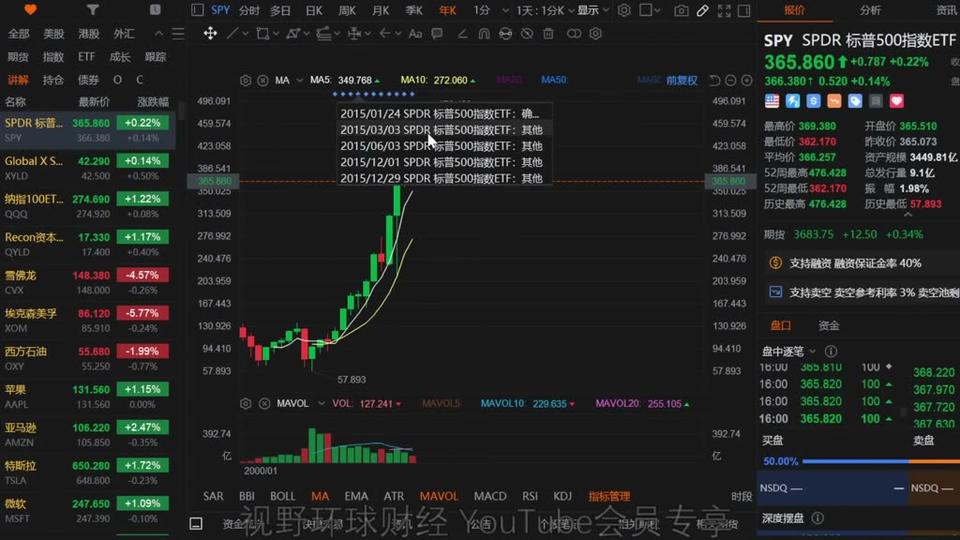Viewport: 960px width, 540px height.
Task: Select the move crosshair drawing tool
Action: (x=210, y=33)
